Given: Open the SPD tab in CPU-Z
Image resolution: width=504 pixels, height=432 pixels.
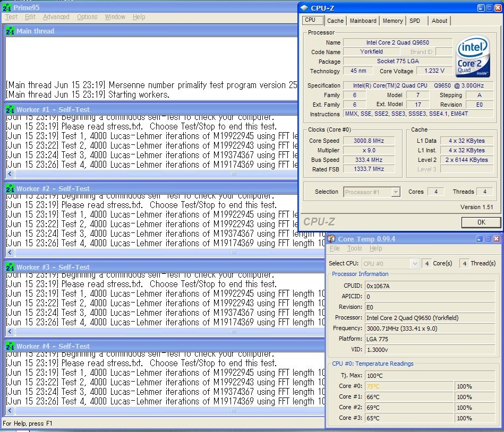Looking at the screenshot, I should coord(415,21).
